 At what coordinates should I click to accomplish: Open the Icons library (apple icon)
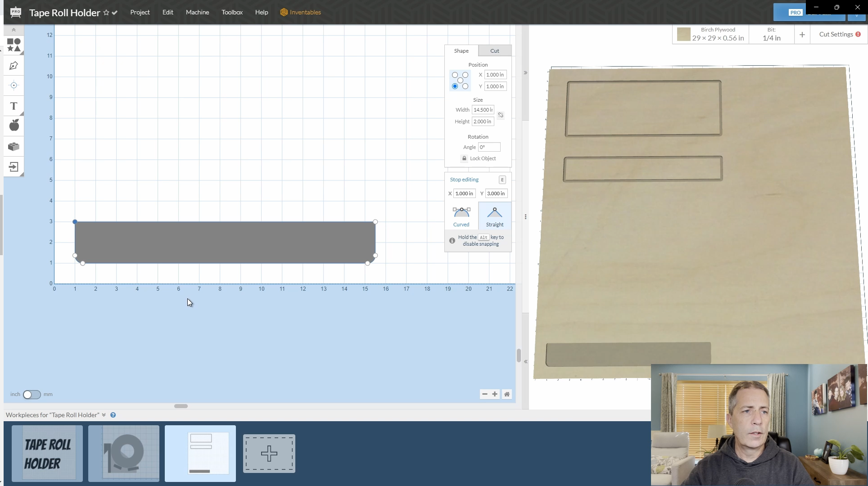(x=14, y=126)
